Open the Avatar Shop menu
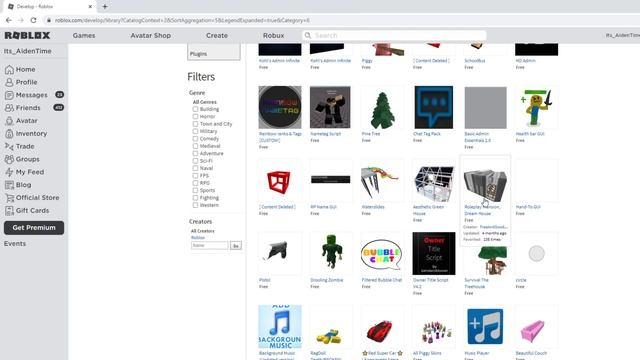This screenshot has height=360, width=640. [x=151, y=36]
